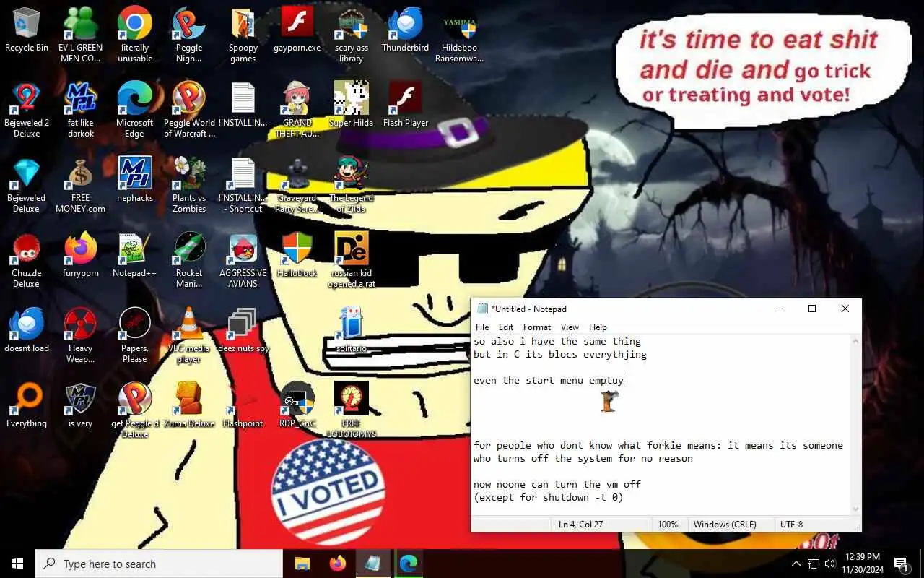Image resolution: width=924 pixels, height=578 pixels.
Task: Select gayporn.exe Flash icon
Action: coord(297,30)
